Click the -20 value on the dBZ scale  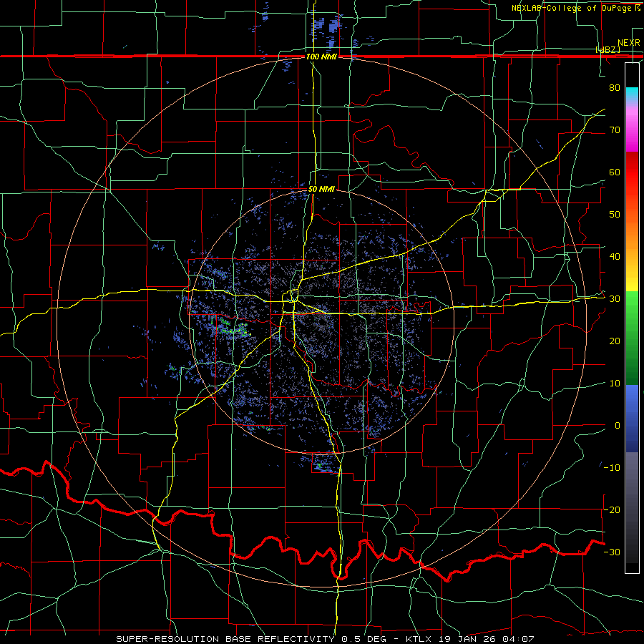coord(613,509)
